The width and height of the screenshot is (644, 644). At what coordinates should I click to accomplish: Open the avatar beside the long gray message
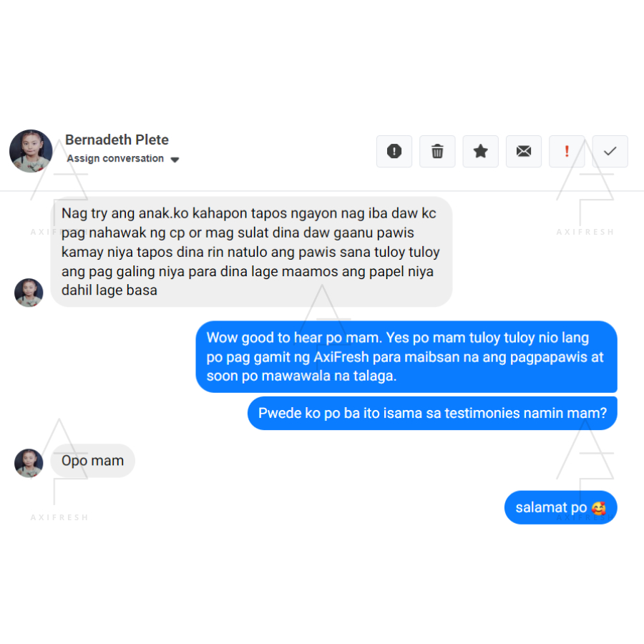(29, 293)
